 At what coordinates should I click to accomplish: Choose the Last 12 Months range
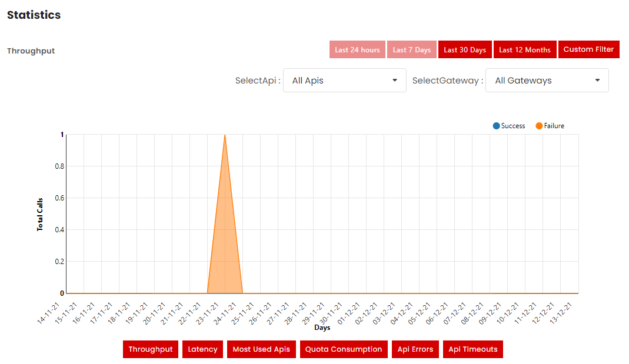(525, 50)
